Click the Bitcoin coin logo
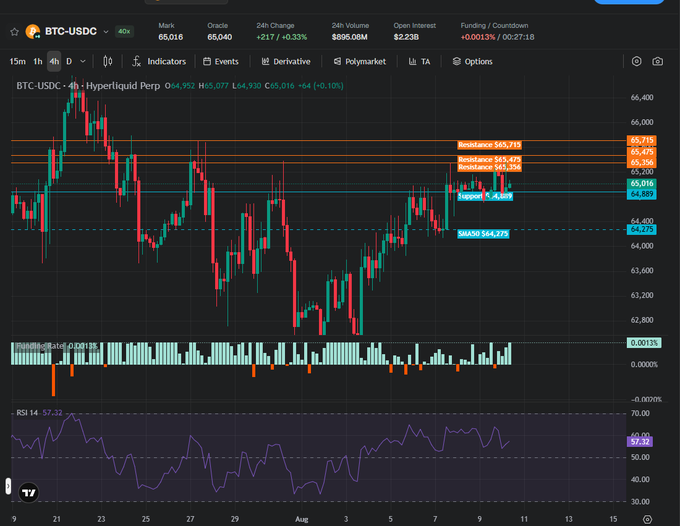680x526 pixels. pos(33,31)
